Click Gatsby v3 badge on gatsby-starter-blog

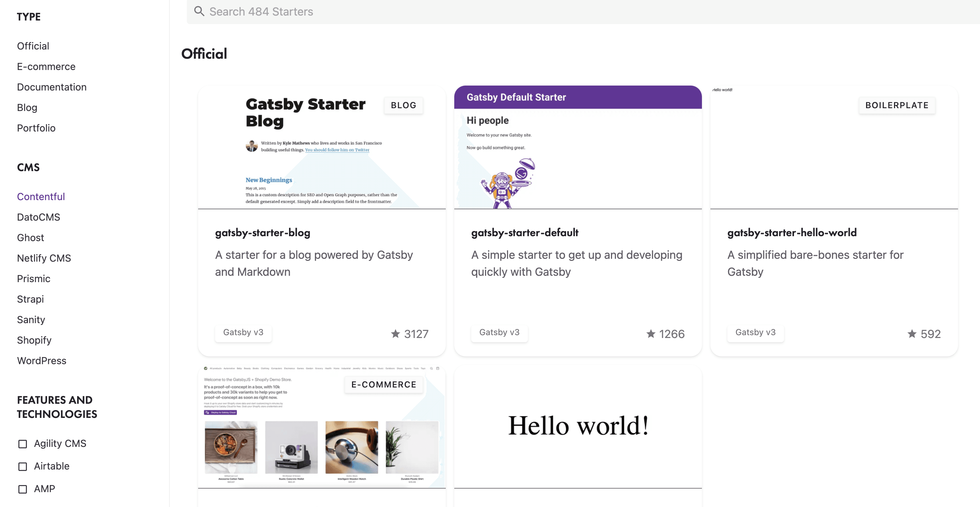243,333
